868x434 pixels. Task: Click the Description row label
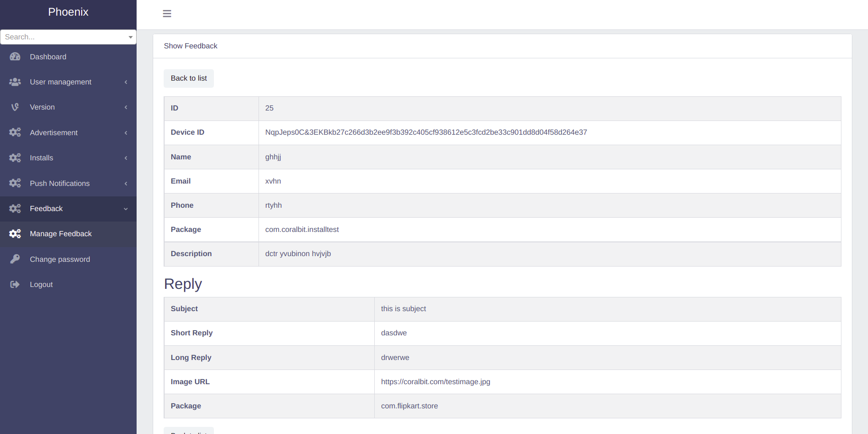[x=191, y=254]
